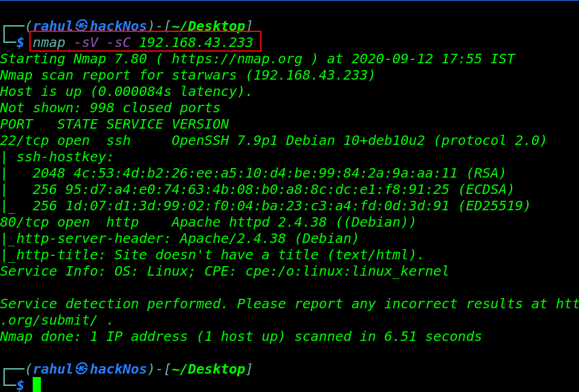The image size is (579, 392).
Task: Click the http-title result line
Action: (212, 255)
